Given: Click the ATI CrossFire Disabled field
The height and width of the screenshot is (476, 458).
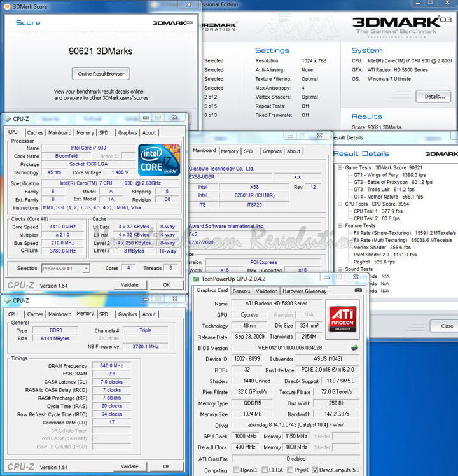Looking at the screenshot, I should (296, 459).
